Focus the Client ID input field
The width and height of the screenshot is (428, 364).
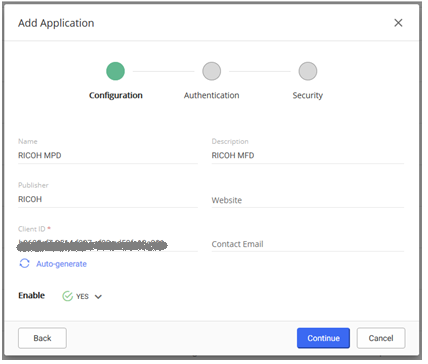(108, 244)
